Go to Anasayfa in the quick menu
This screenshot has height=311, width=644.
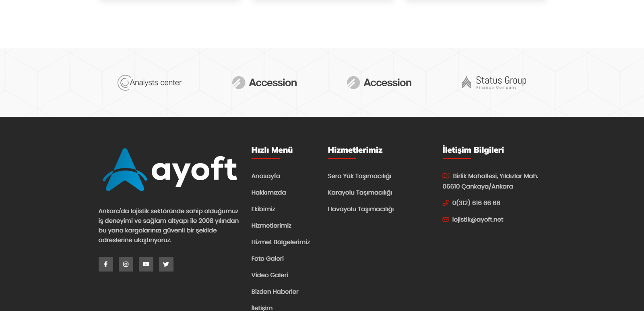(266, 176)
